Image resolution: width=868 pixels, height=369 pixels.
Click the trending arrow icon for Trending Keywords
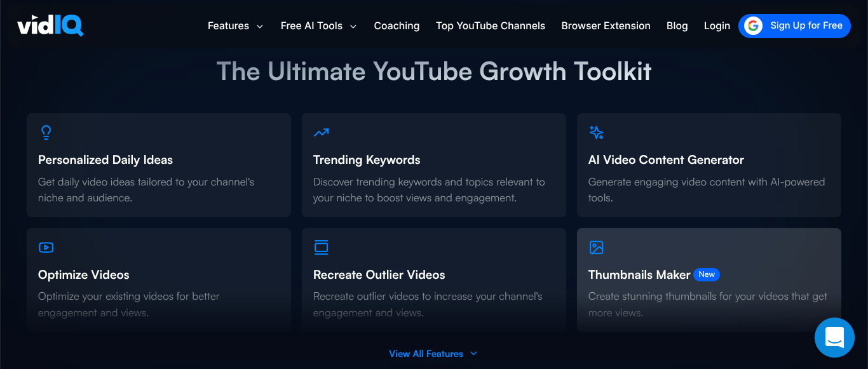pos(321,132)
